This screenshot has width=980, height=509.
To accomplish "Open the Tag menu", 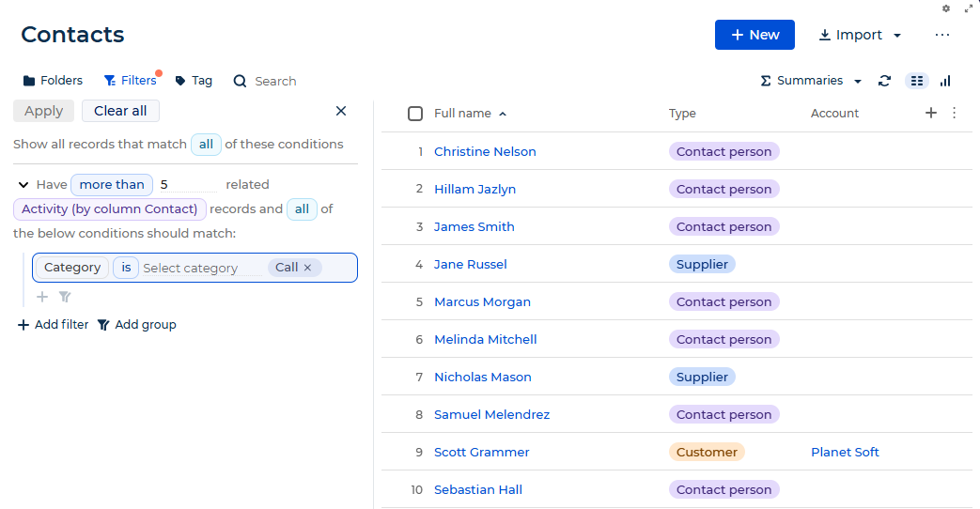I will pyautogui.click(x=194, y=81).
